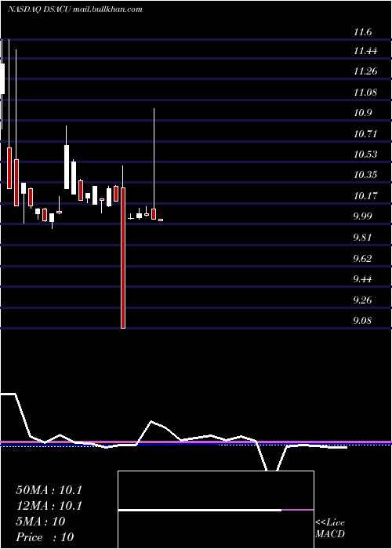
Task: Select the 11.08 price axis label
Action: coord(365,93)
